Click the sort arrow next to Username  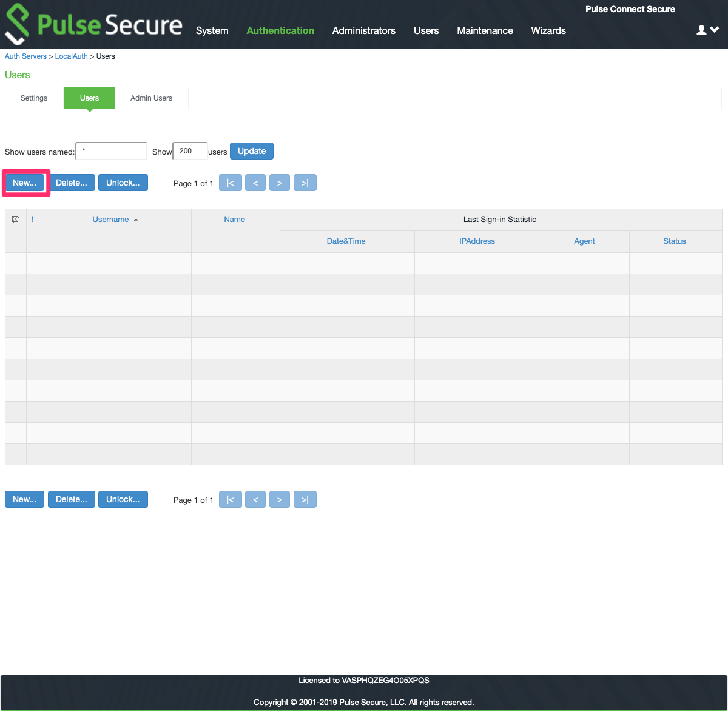coord(136,220)
